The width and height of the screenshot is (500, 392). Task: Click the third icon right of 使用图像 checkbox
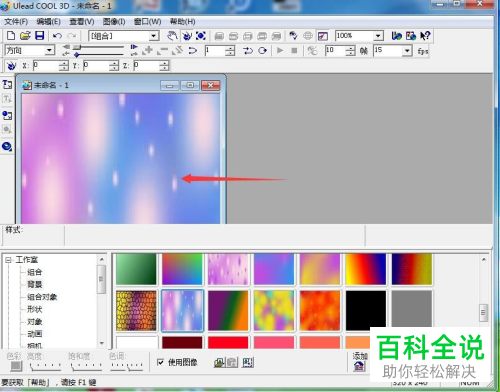(247, 362)
